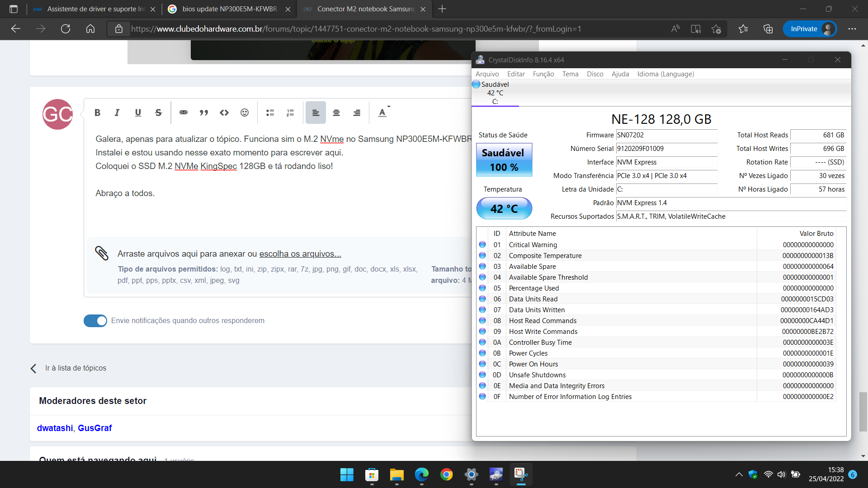Align text right in the editor
The image size is (868, 488).
(357, 113)
